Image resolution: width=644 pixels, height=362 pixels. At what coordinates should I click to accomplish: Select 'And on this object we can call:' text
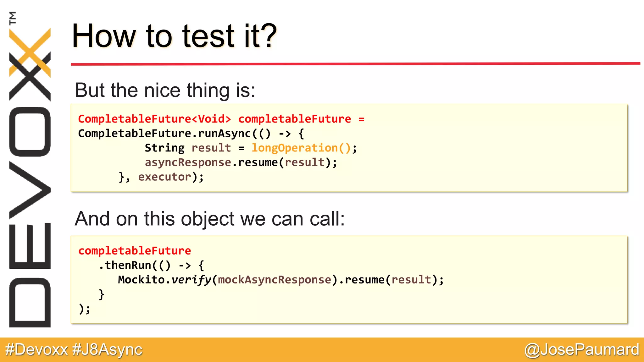tap(210, 219)
